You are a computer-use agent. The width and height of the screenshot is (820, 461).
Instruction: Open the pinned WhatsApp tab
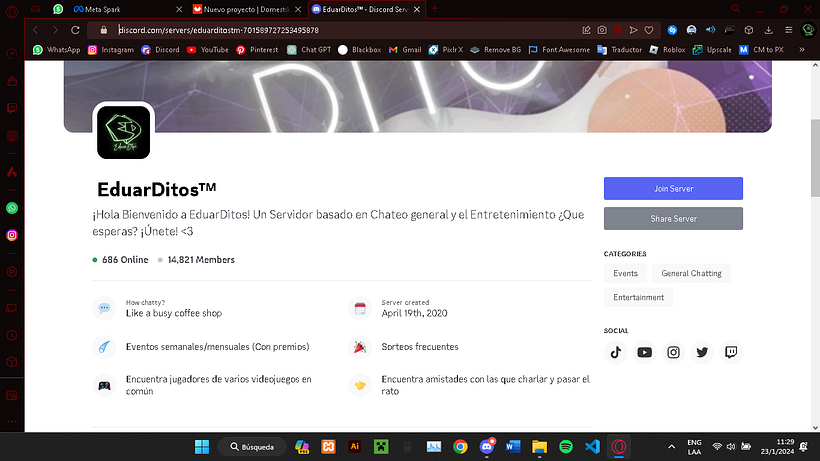58,9
